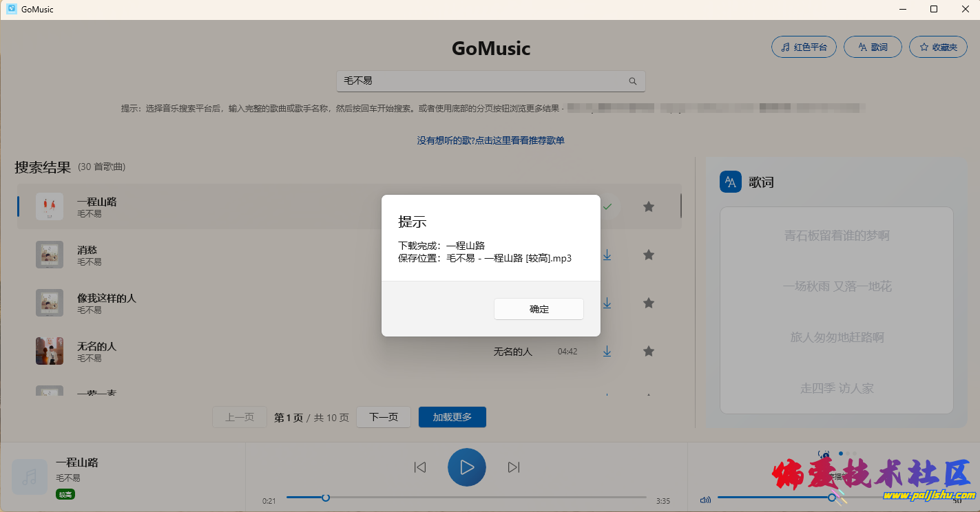The image size is (980, 512).
Task: Star the song 消愁 as favorite
Action: (x=648, y=255)
